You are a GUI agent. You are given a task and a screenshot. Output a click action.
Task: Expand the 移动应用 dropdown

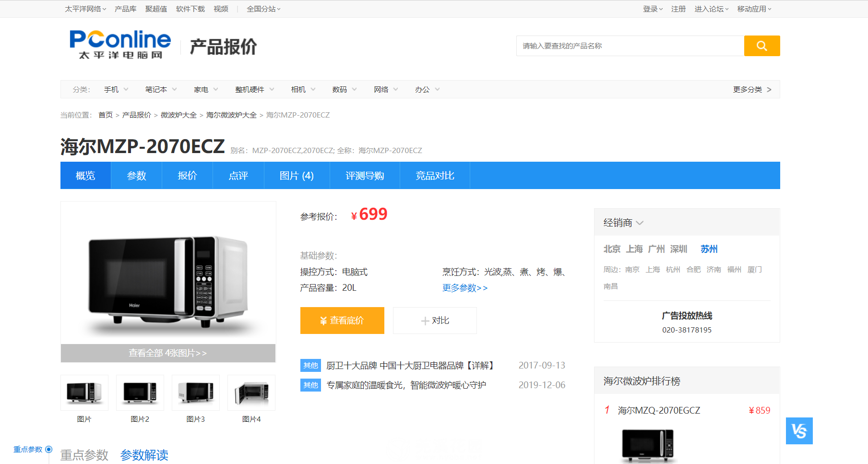754,9
